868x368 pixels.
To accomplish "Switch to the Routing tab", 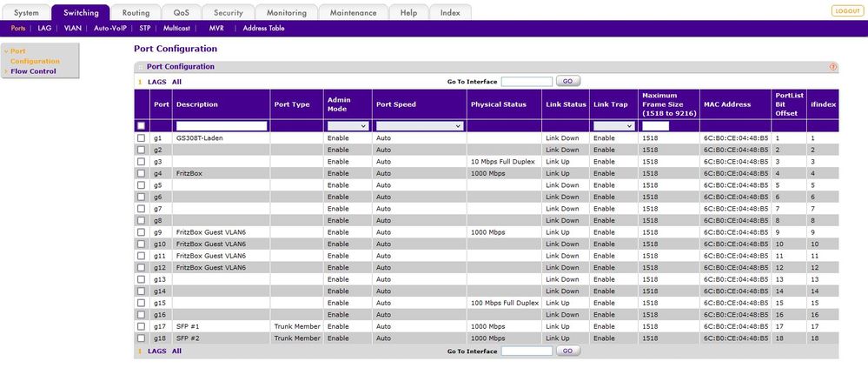I will [136, 13].
